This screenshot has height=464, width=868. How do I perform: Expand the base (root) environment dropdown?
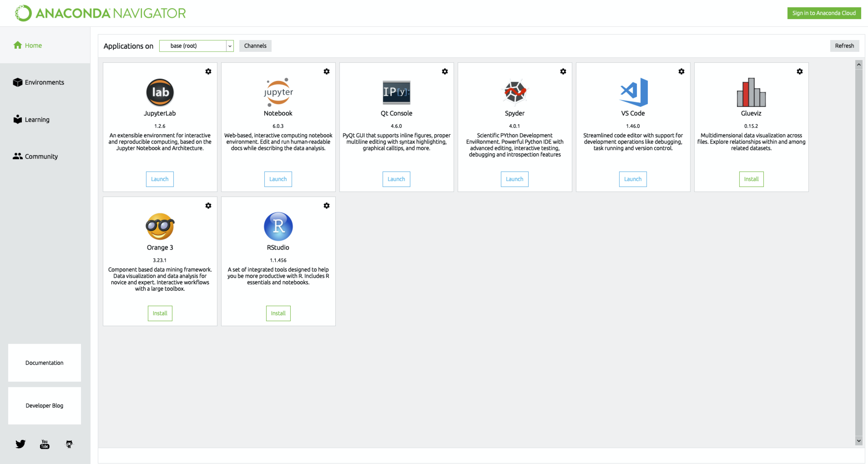[230, 46]
